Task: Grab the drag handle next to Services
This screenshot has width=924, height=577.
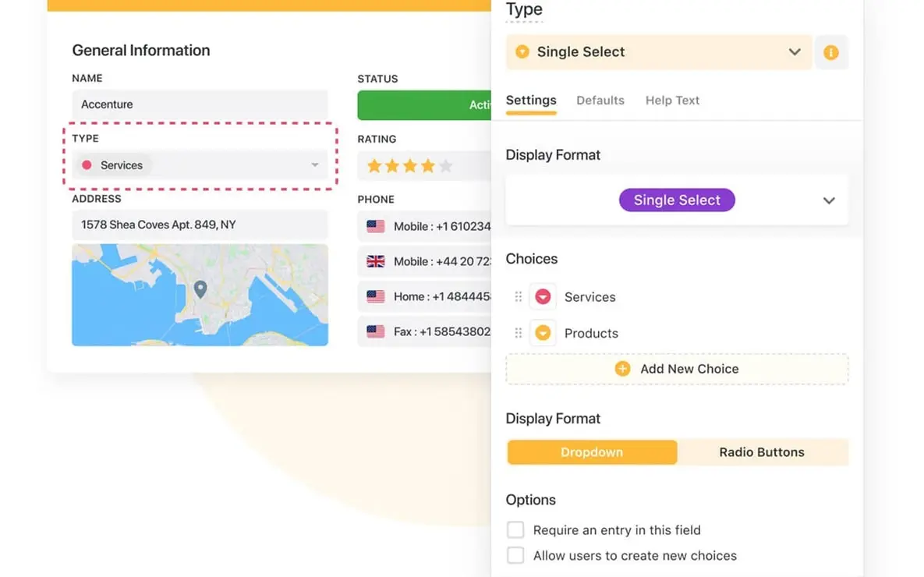Action: (x=519, y=297)
